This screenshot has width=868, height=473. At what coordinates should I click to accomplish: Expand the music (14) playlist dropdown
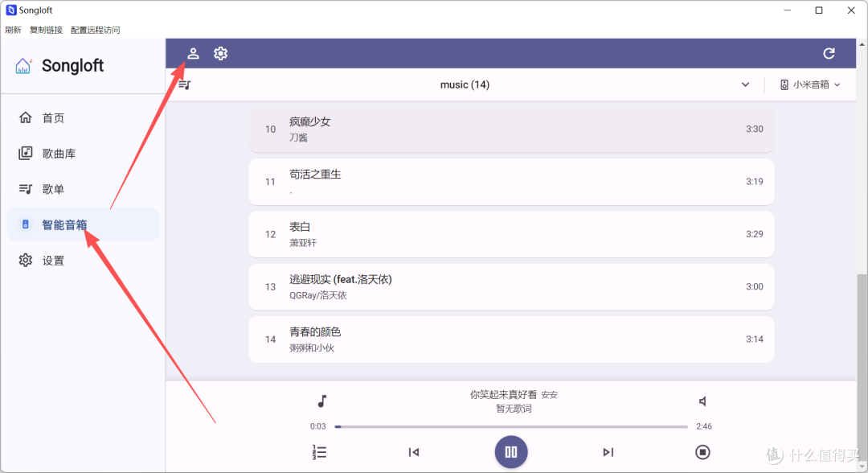(745, 84)
